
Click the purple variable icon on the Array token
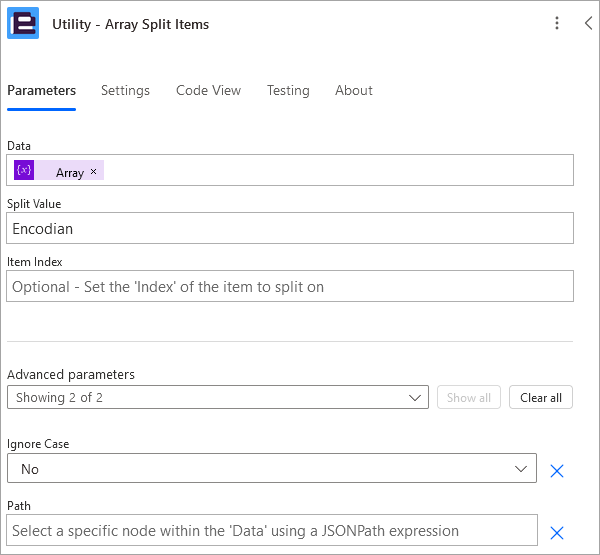(24, 170)
